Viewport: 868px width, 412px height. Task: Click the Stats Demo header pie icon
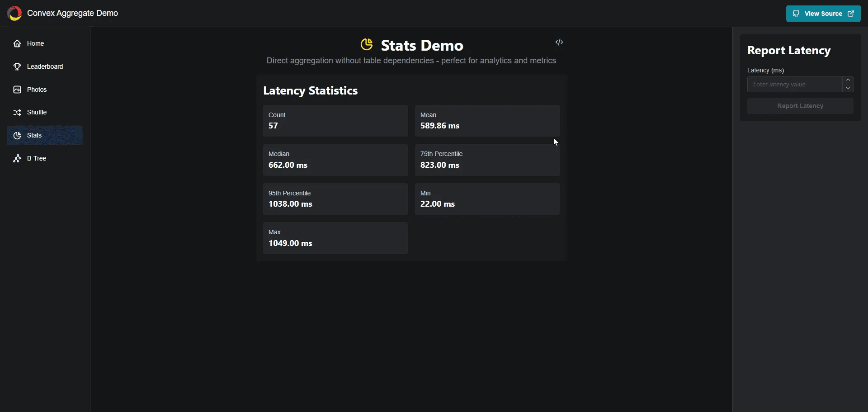367,45
